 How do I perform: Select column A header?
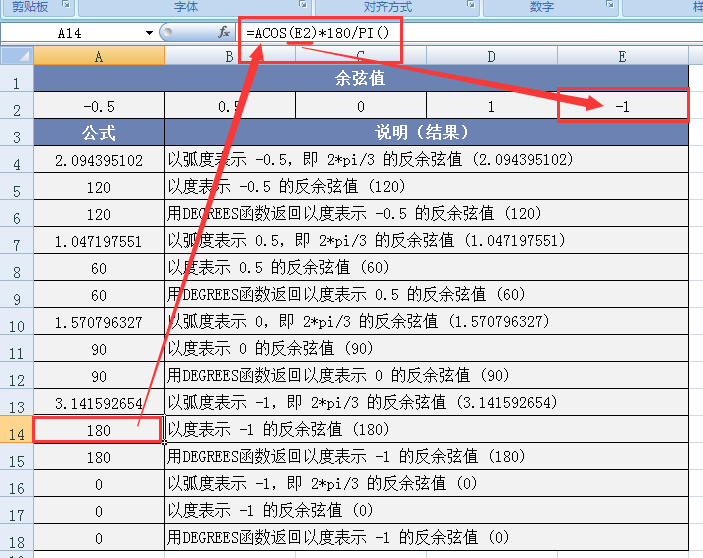coord(99,56)
